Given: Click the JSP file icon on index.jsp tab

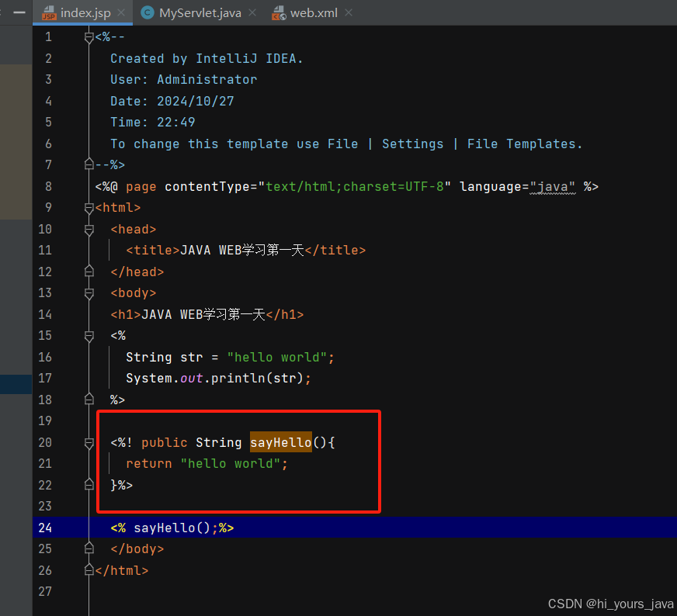Looking at the screenshot, I should (49, 13).
